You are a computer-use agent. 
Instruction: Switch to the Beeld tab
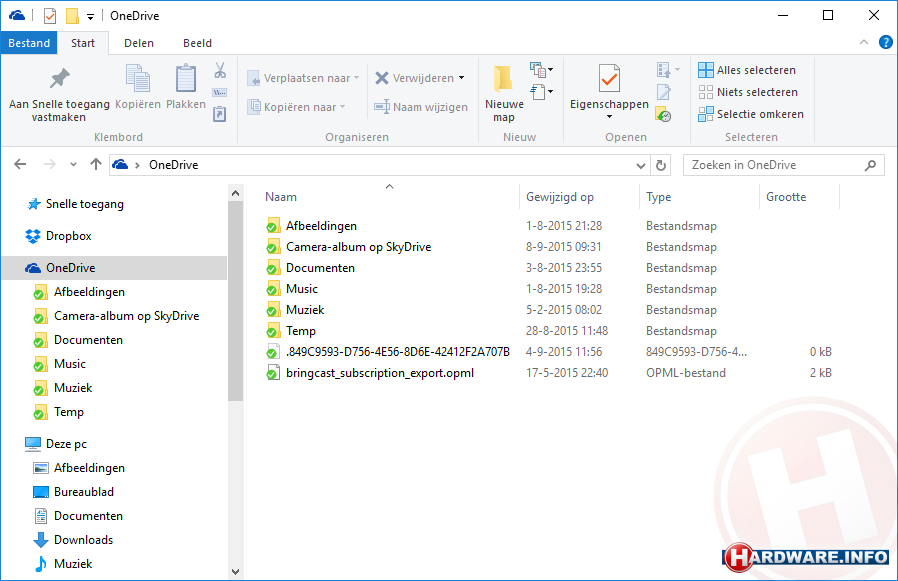[197, 43]
